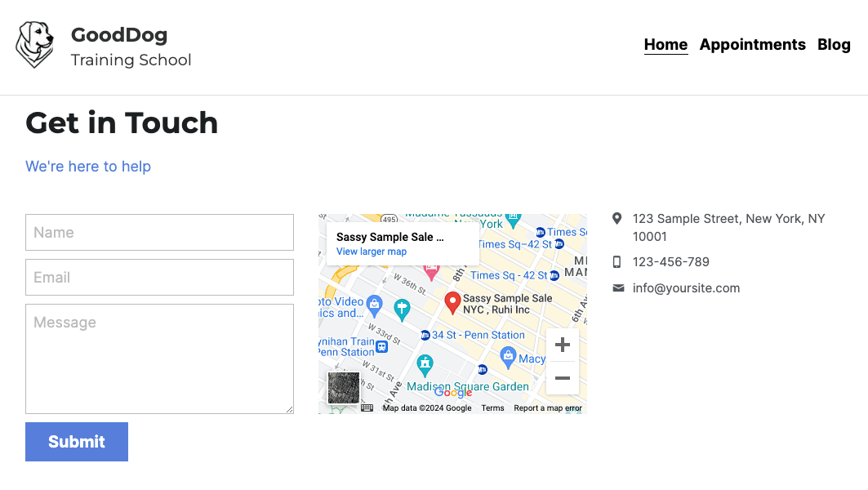Open map keyboard shortcuts icon
The height and width of the screenshot is (490, 868).
367,408
